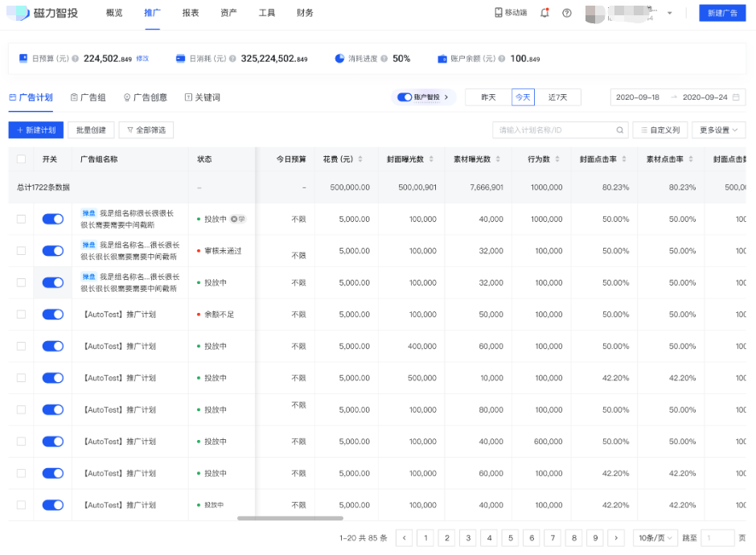Click the 消耗进度 50% progress indicator
Viewport: 756px width, 555px height.
pyautogui.click(x=370, y=58)
